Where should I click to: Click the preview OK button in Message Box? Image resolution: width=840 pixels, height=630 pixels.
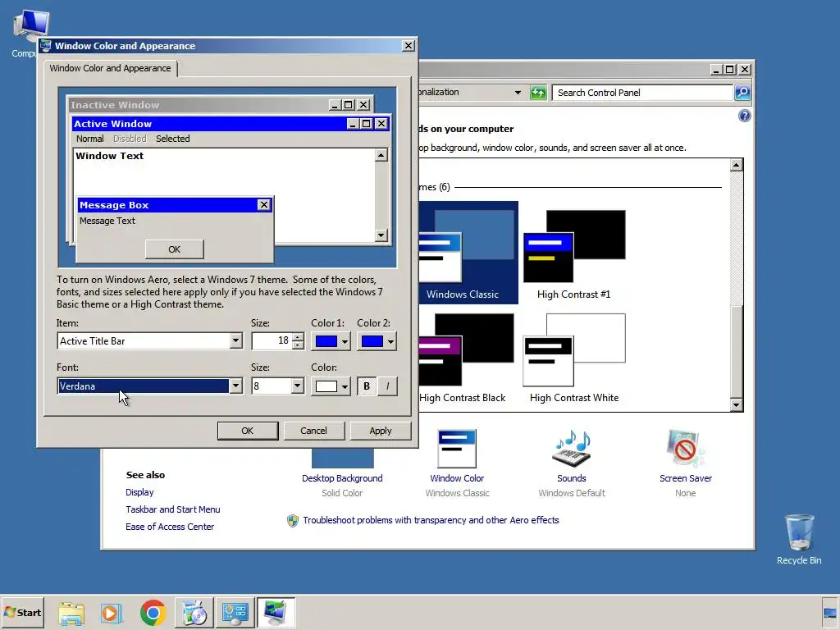pos(175,249)
